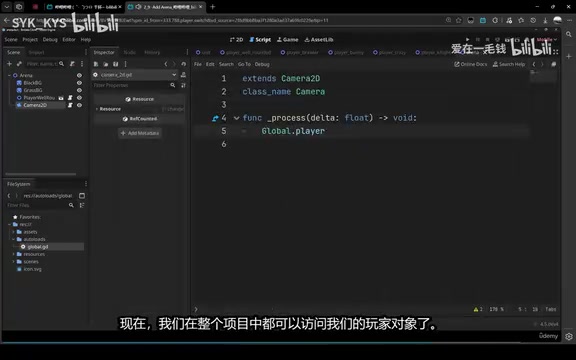Go back in FileSystem path history
The width and height of the screenshot is (576, 360).
coord(9,196)
